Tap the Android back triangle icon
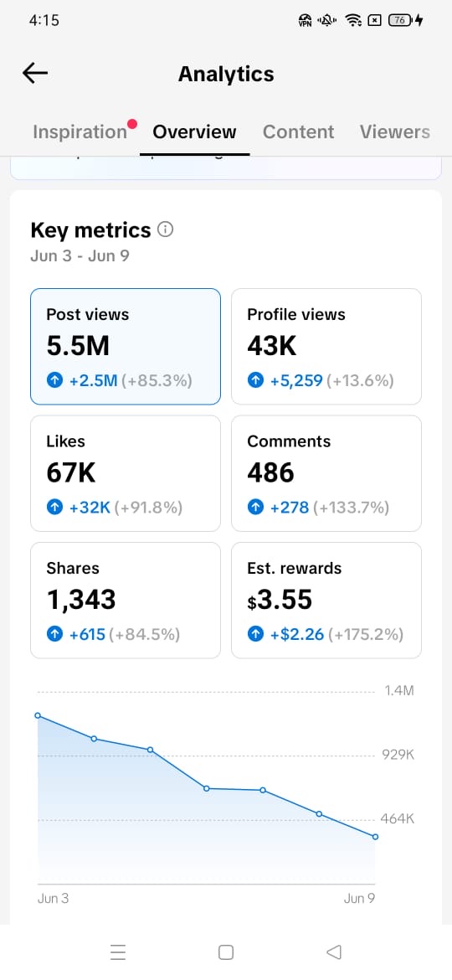The image size is (452, 980). point(334,952)
